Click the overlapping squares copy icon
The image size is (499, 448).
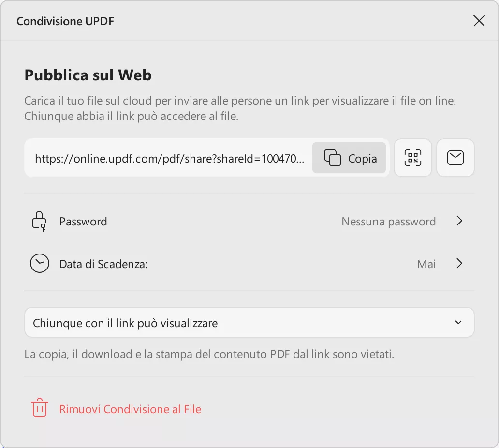tap(333, 158)
